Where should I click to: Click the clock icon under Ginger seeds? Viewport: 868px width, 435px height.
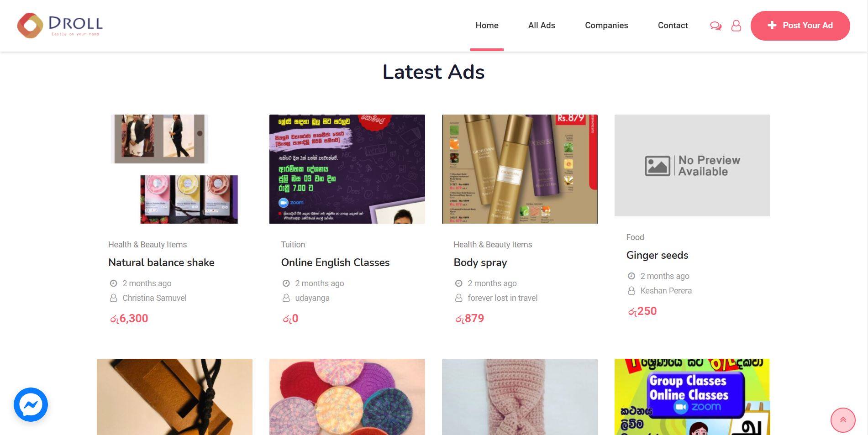631,276
